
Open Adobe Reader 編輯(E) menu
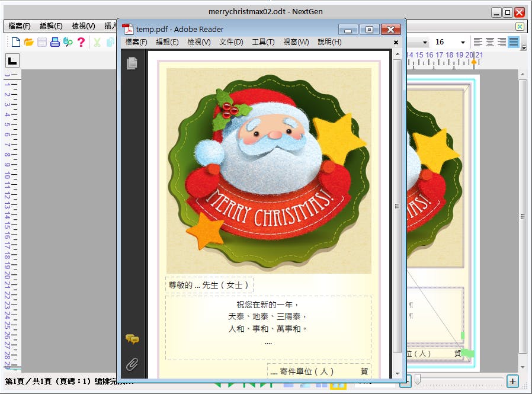(167, 41)
